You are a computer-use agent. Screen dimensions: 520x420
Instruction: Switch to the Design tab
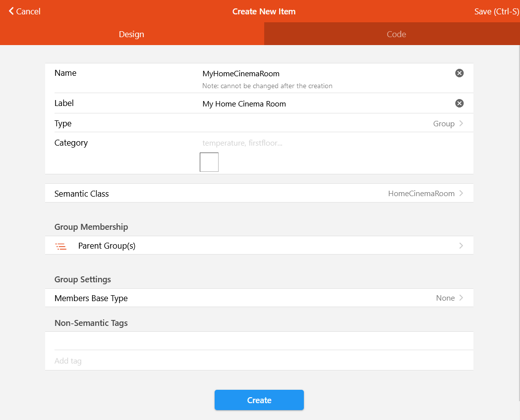point(131,34)
